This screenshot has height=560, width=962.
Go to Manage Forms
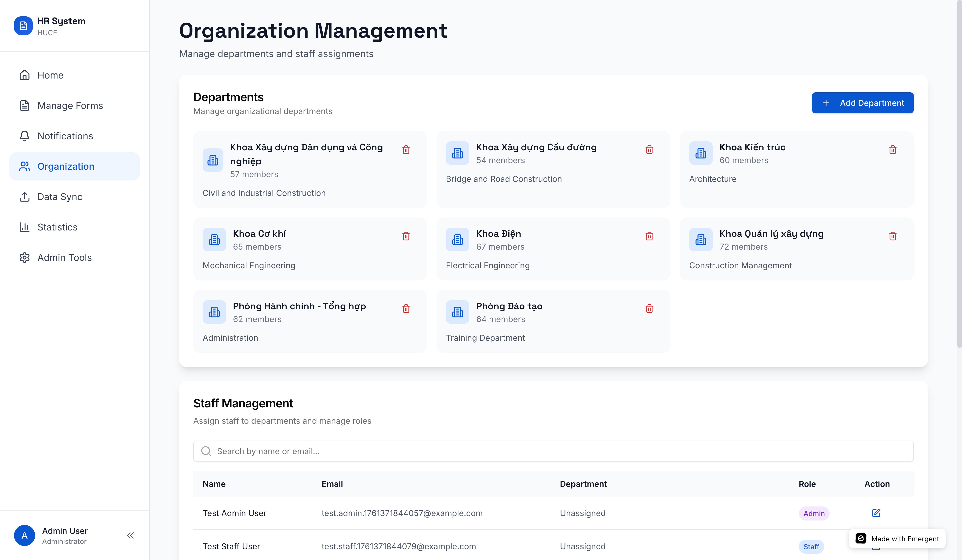[70, 106]
